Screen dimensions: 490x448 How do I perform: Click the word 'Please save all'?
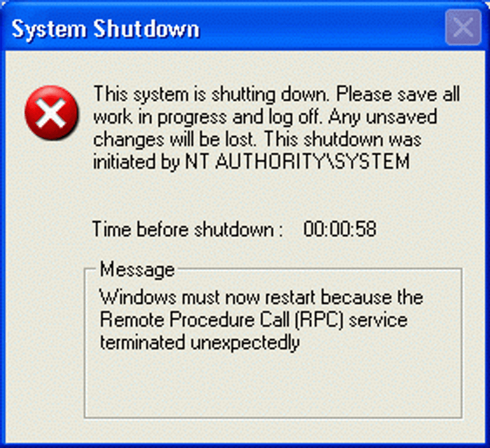tap(398, 94)
